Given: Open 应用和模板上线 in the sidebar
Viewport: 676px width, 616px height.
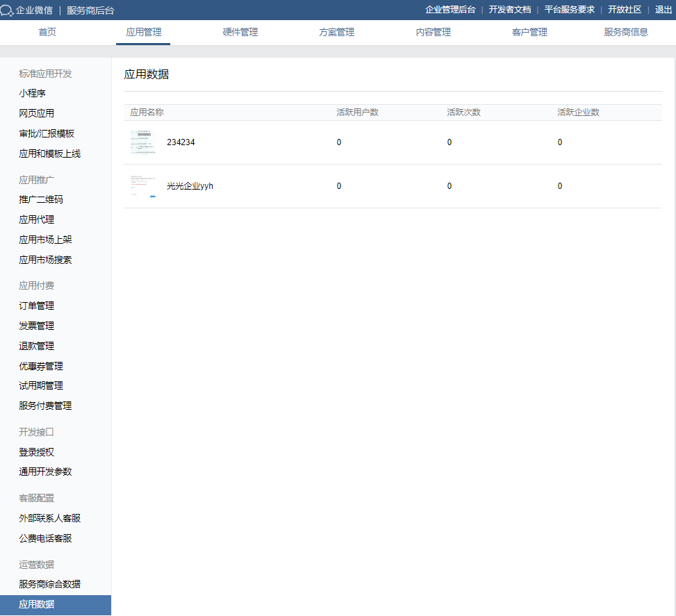Looking at the screenshot, I should [49, 154].
